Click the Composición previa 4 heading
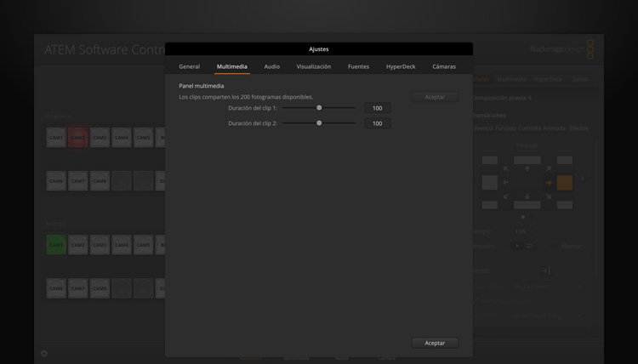This screenshot has width=638, height=364. [x=502, y=98]
